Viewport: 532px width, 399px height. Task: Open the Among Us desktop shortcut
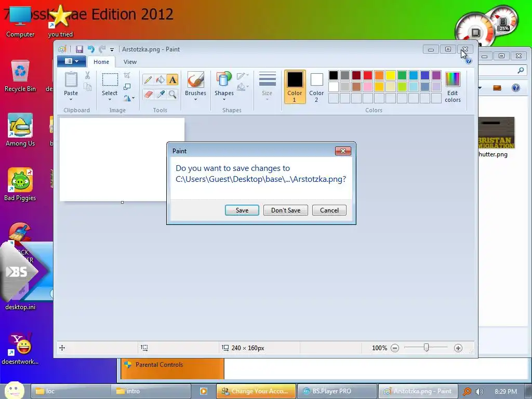(20, 130)
